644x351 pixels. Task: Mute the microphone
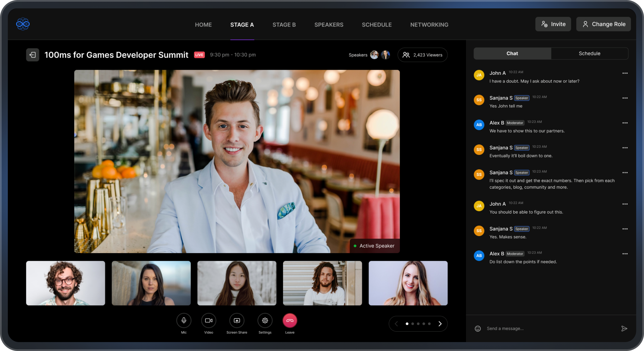point(184,320)
